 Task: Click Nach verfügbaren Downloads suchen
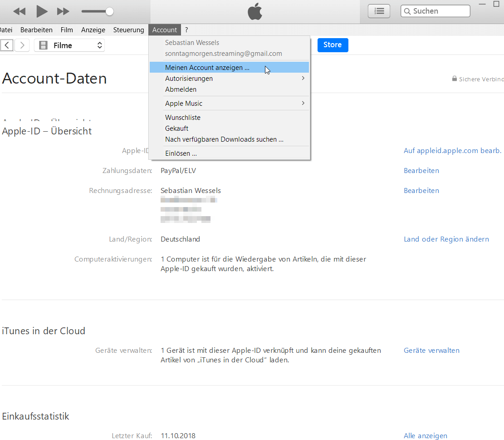tap(229, 139)
